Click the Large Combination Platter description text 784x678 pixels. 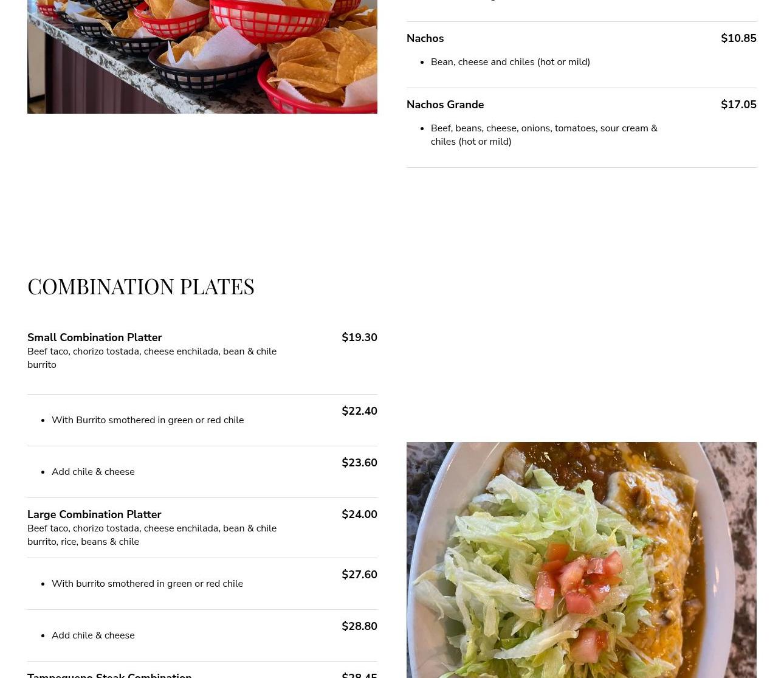pyautogui.click(x=152, y=535)
